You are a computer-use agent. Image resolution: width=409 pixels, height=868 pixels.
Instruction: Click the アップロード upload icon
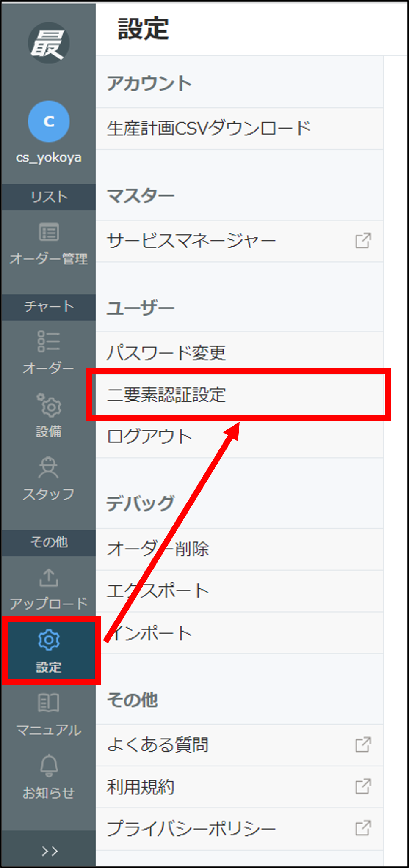click(49, 577)
